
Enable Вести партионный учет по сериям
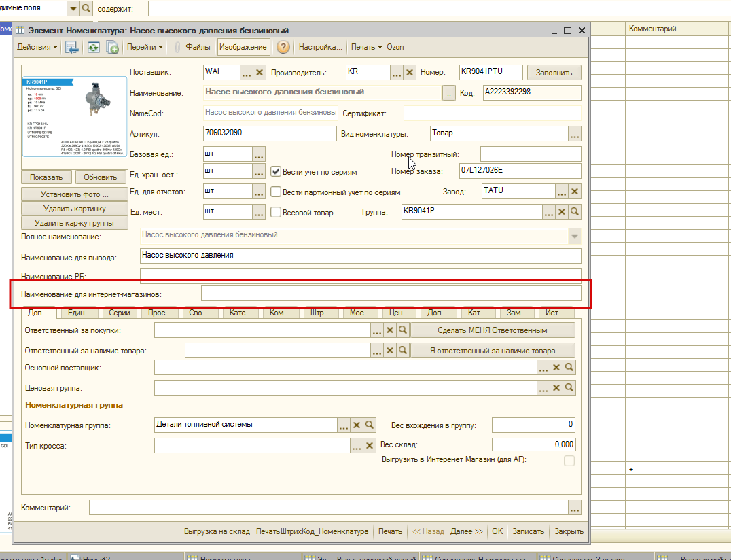[276, 192]
